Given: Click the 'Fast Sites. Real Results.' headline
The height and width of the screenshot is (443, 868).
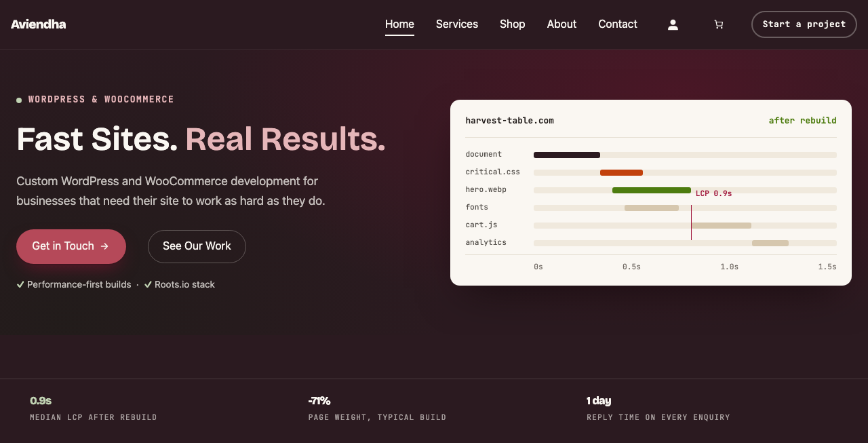Looking at the screenshot, I should 201,139.
